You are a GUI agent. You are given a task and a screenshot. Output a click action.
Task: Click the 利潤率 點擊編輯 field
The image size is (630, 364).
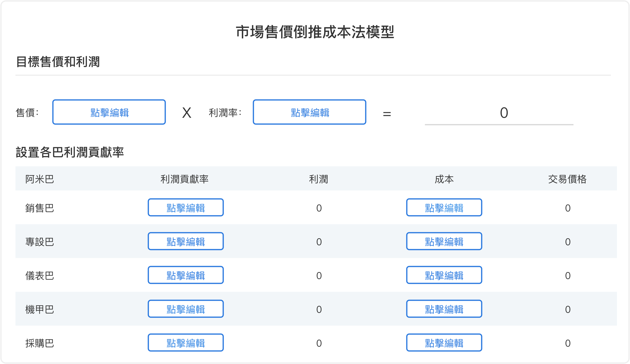coord(309,112)
